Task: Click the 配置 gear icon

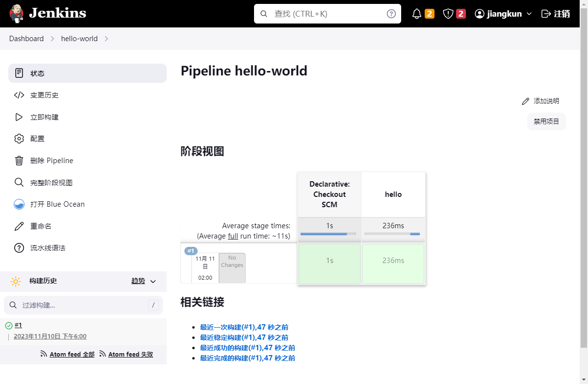Action: [x=19, y=139]
